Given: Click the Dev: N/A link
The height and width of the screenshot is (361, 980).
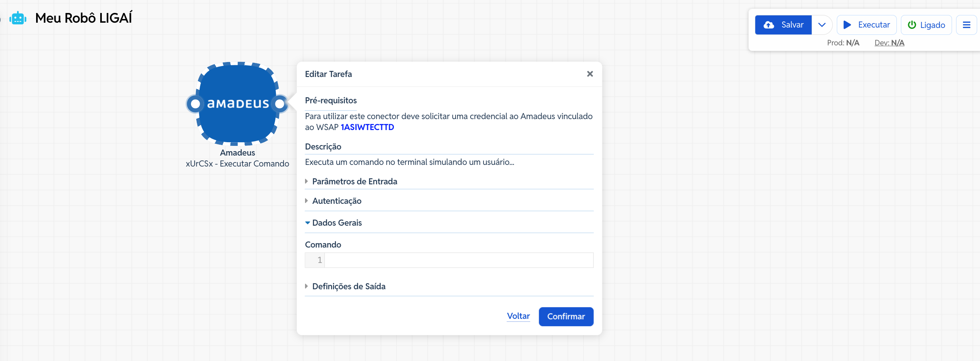Looking at the screenshot, I should pyautogui.click(x=889, y=43).
